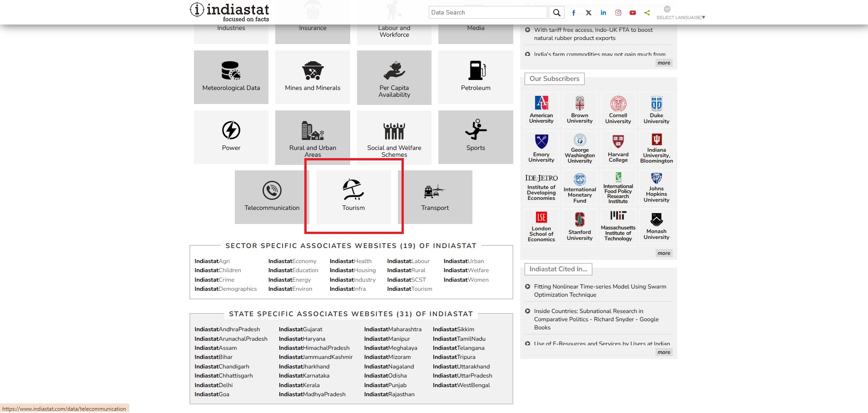
Task: Expand Indiastat Cited In more link
Action: (x=664, y=352)
